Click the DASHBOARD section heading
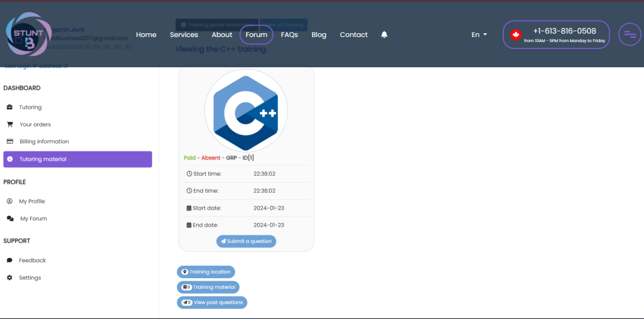 coord(22,88)
